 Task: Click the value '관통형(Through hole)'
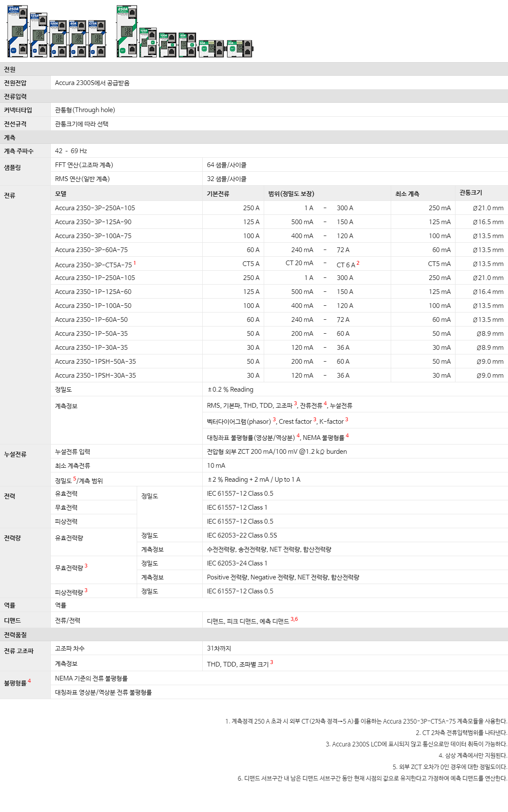click(85, 110)
